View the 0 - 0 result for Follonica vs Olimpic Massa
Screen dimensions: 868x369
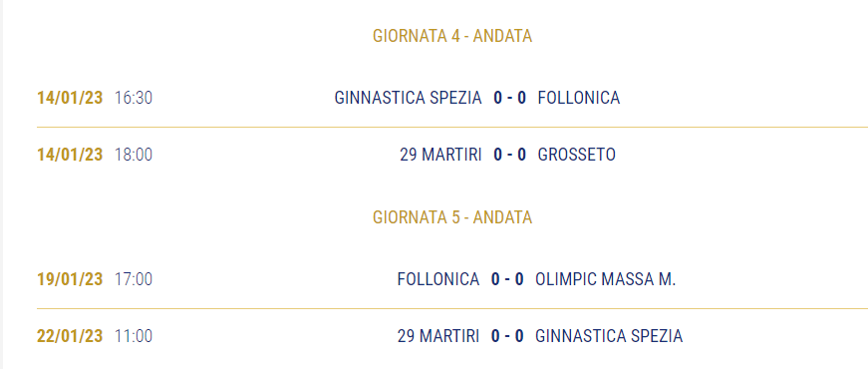(507, 279)
